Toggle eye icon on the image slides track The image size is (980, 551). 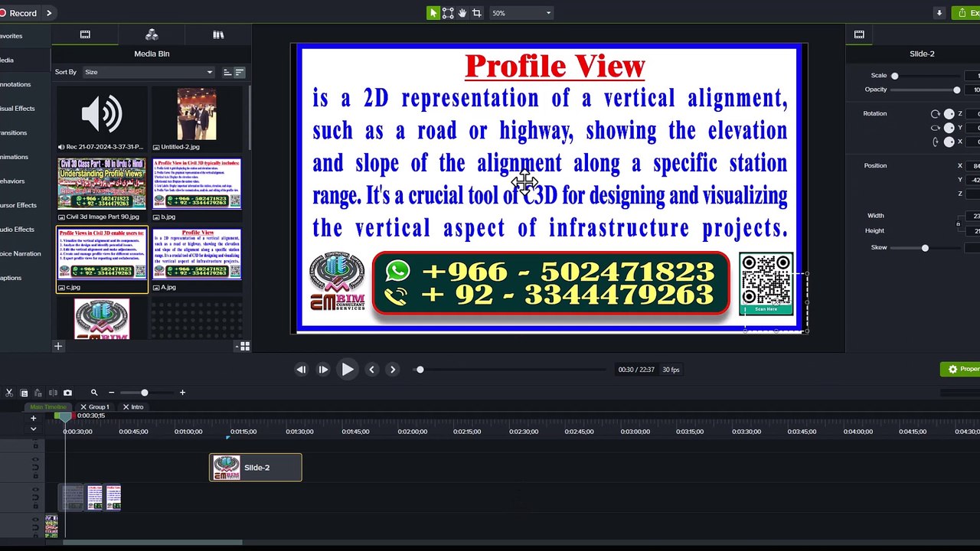(x=35, y=490)
